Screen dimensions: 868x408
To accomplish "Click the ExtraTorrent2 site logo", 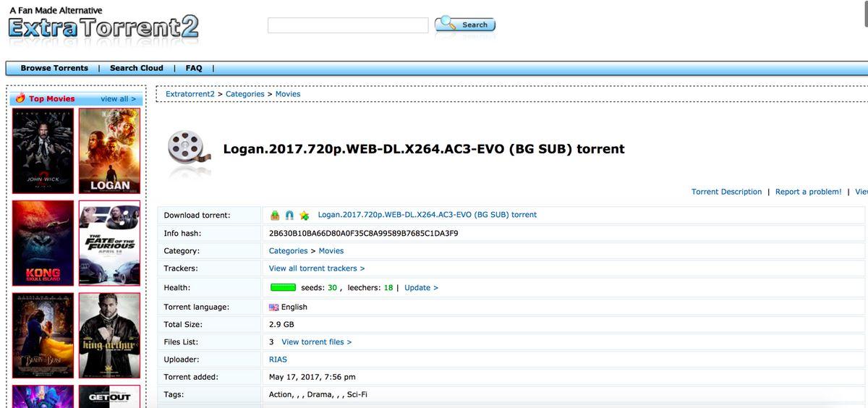I will click(x=103, y=27).
